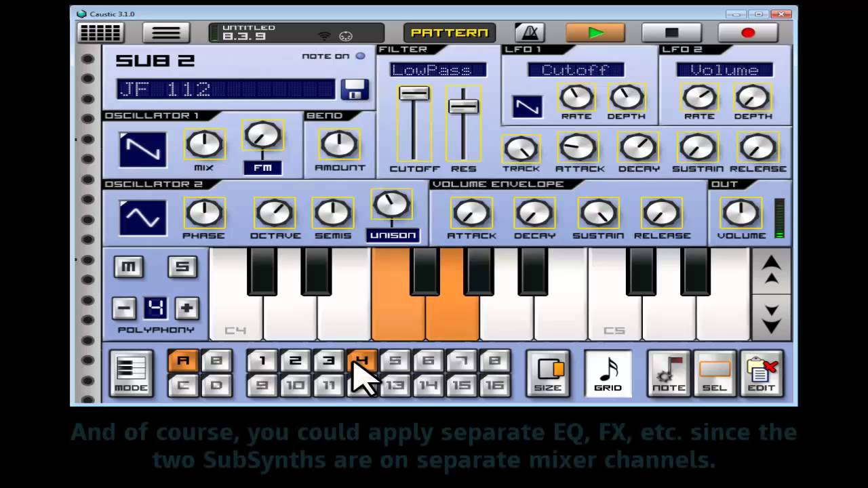
Task: Click the Oscillator 2 OCTAVE knob
Action: point(275,213)
